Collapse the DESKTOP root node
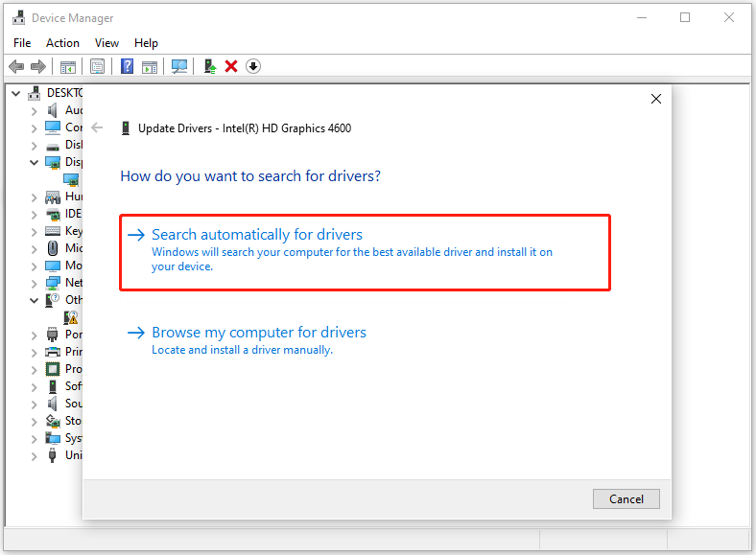Viewport: 756px width, 555px height. [x=16, y=93]
